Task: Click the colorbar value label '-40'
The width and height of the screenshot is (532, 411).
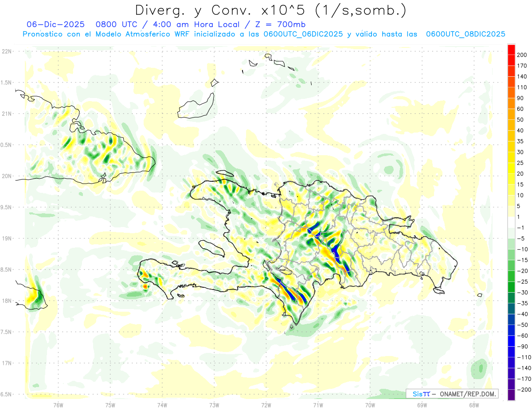Action: coord(522,314)
